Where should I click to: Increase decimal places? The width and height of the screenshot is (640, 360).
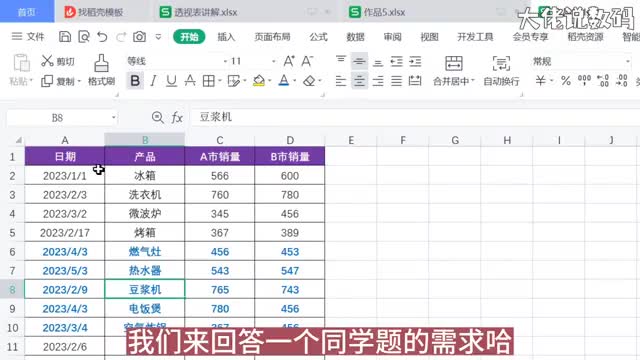[x=603, y=80]
